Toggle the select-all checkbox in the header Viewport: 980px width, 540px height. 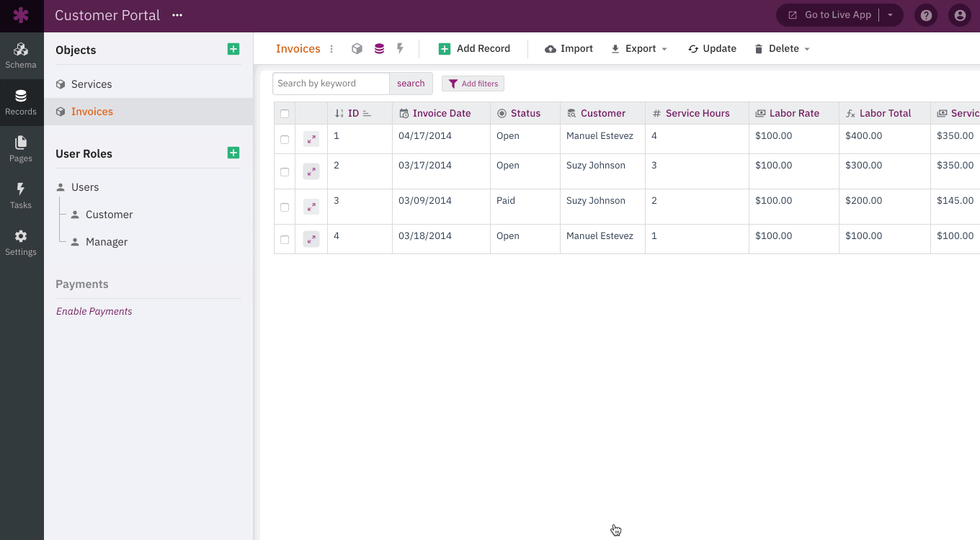(x=285, y=114)
